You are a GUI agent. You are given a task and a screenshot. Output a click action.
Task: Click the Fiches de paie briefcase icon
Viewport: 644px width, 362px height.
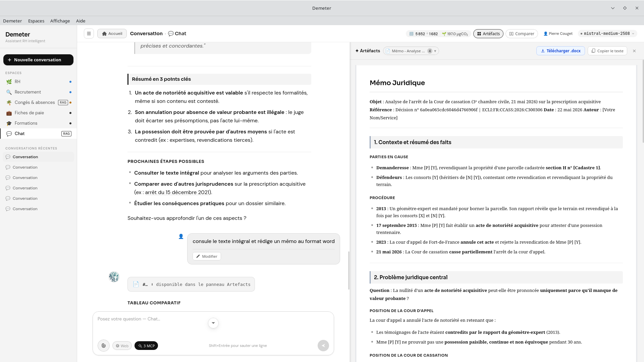pyautogui.click(x=9, y=113)
